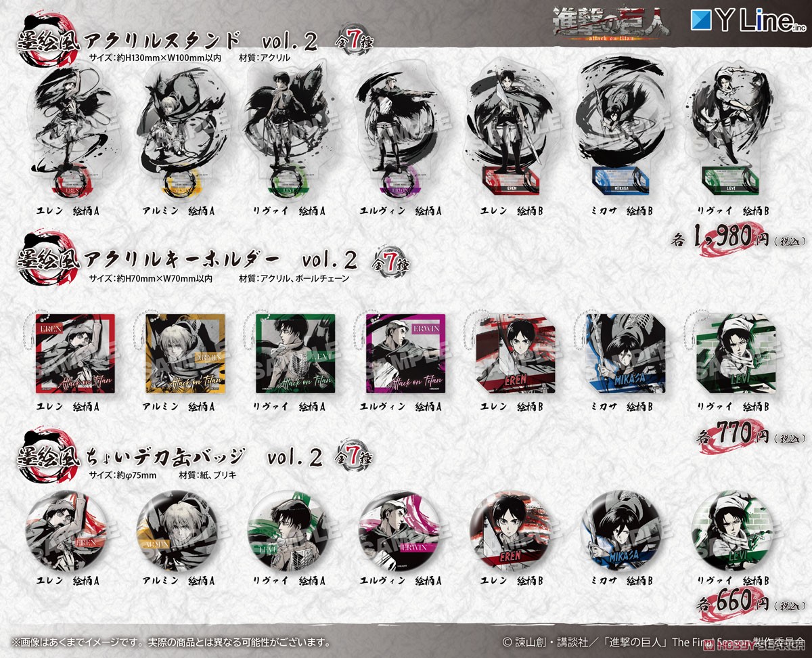Click the エルヴィン 絵柄A label under the can badge

(x=401, y=580)
